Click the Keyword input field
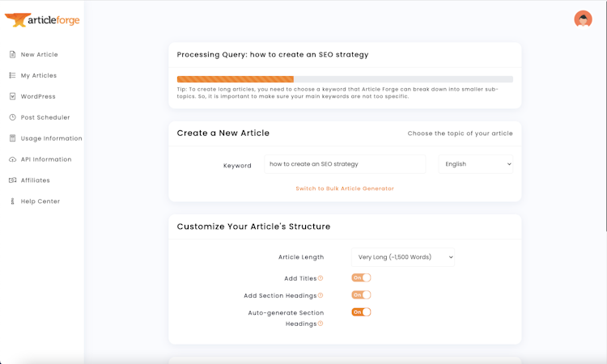The width and height of the screenshot is (607, 364). click(x=345, y=164)
